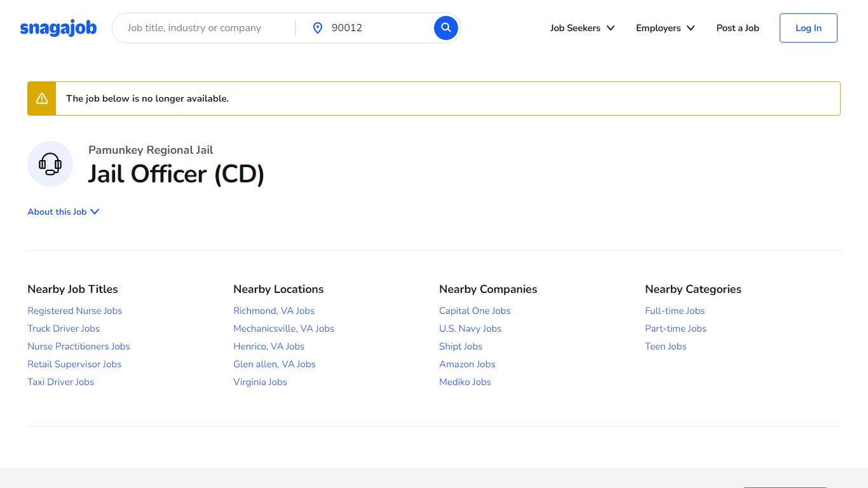The image size is (868, 488).
Task: Open Mediko Jobs link
Action: 465,382
